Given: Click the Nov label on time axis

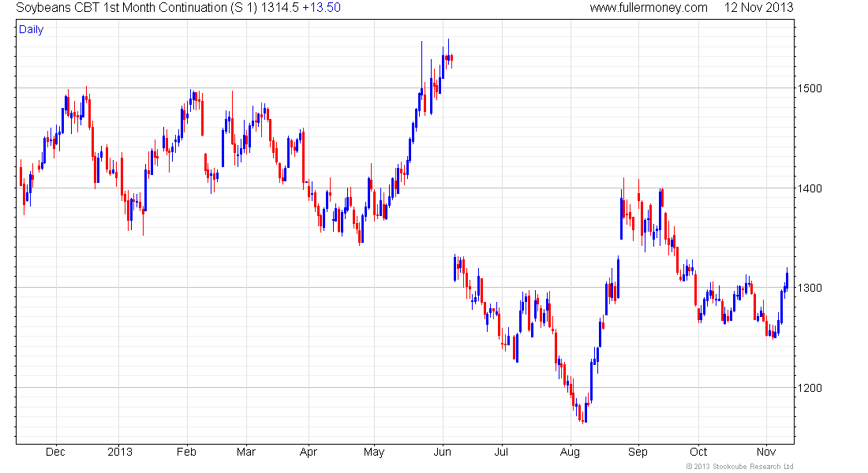Looking at the screenshot, I should pyautogui.click(x=766, y=452).
